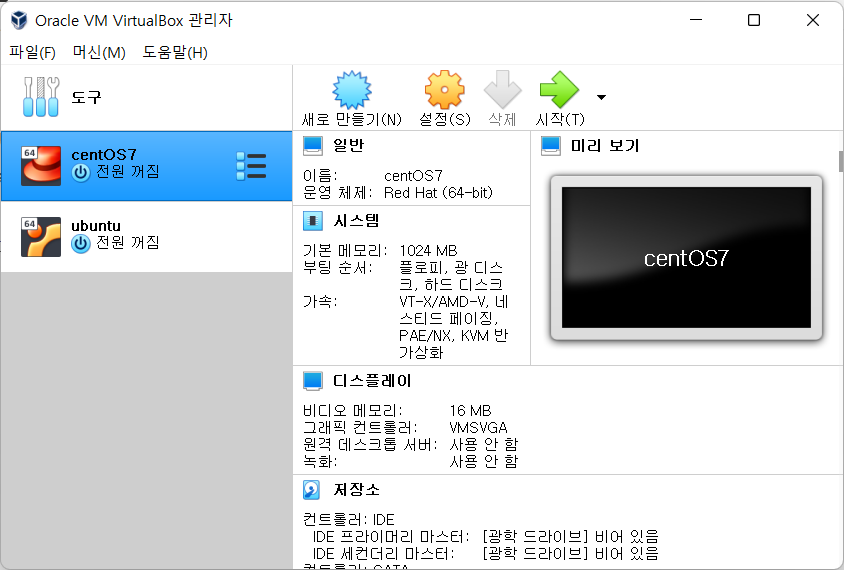Image resolution: width=844 pixels, height=570 pixels.
Task: Click the System (시스템) chip icon
Action: pyautogui.click(x=313, y=221)
